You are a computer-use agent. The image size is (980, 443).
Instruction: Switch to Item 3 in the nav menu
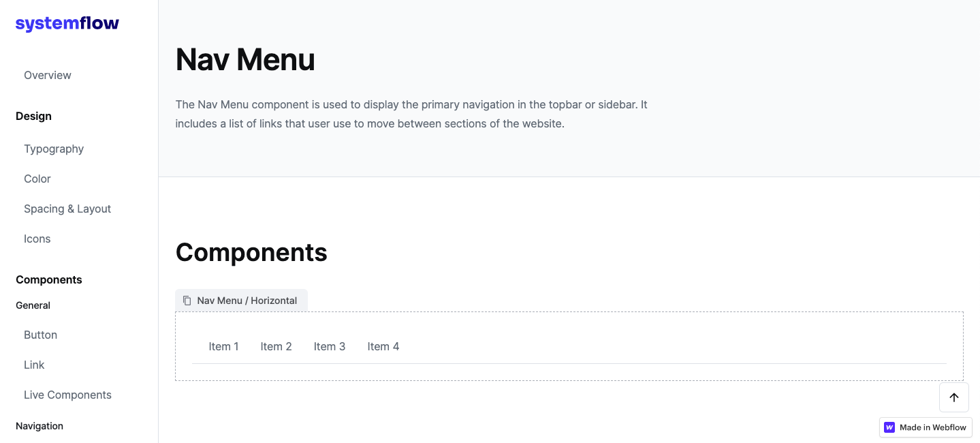pos(330,346)
